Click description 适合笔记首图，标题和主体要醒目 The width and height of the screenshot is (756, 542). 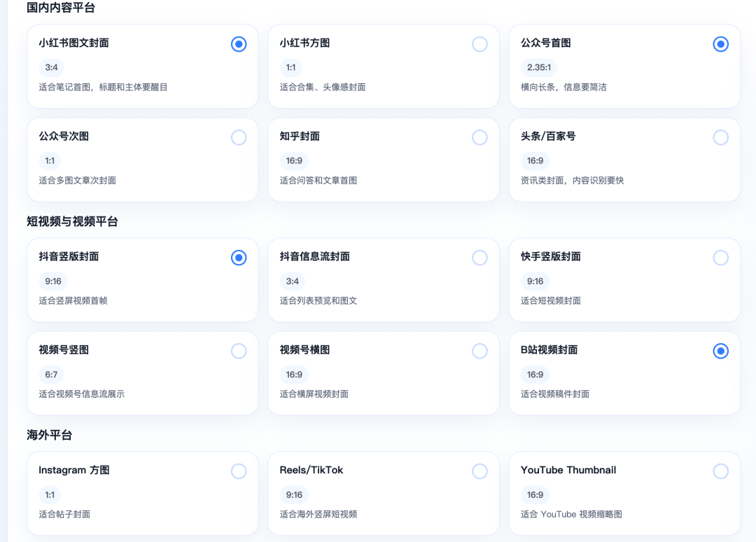(x=103, y=88)
